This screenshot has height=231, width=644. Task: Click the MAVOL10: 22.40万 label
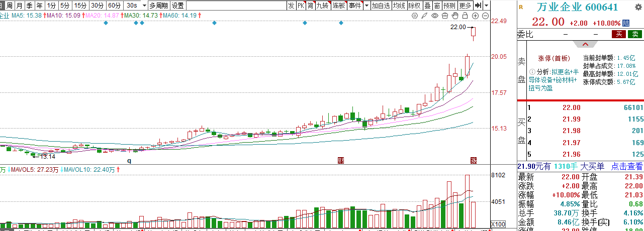click(90, 170)
